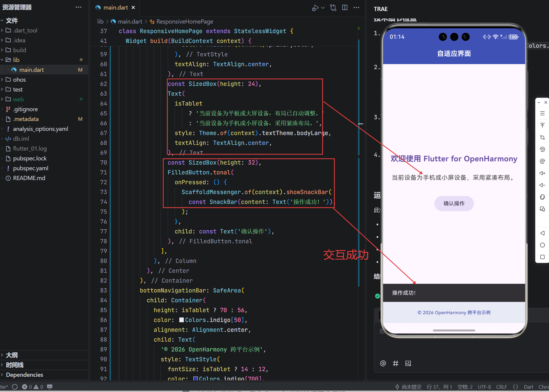This screenshot has width=549, height=392.
Task: Click the 行 37, 列 1 cursor position
Action: point(439,387)
